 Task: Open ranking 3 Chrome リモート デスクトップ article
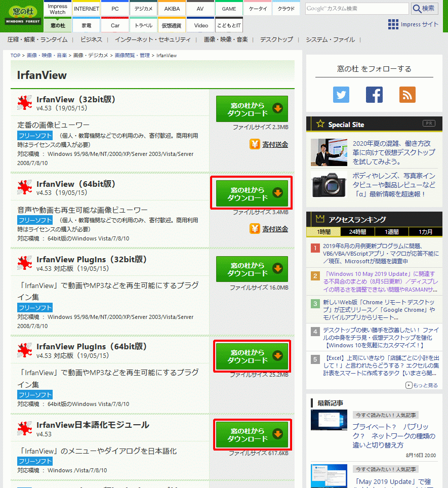379,310
